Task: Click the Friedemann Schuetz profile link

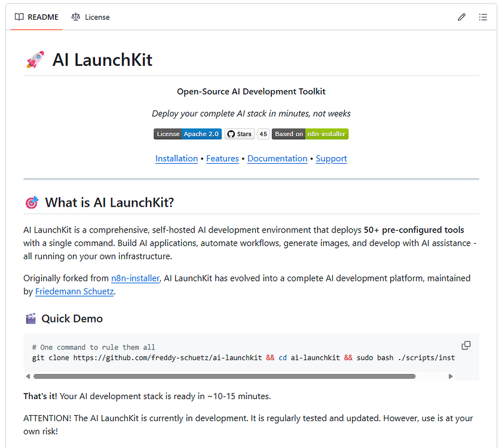Action: pos(74,291)
